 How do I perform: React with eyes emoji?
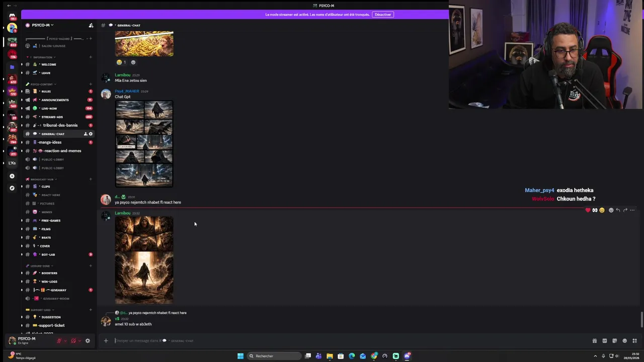[595, 210]
